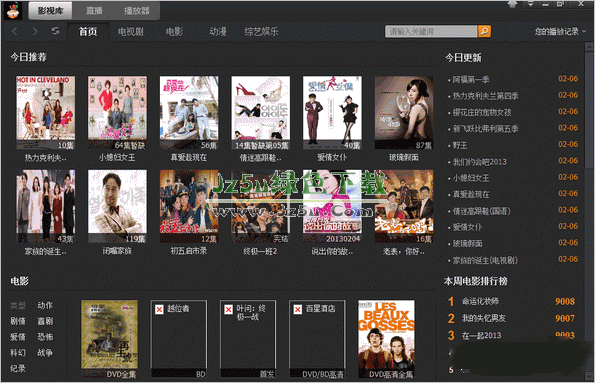Click the orange search magnifier button
This screenshot has width=595, height=383.
pyautogui.click(x=484, y=31)
